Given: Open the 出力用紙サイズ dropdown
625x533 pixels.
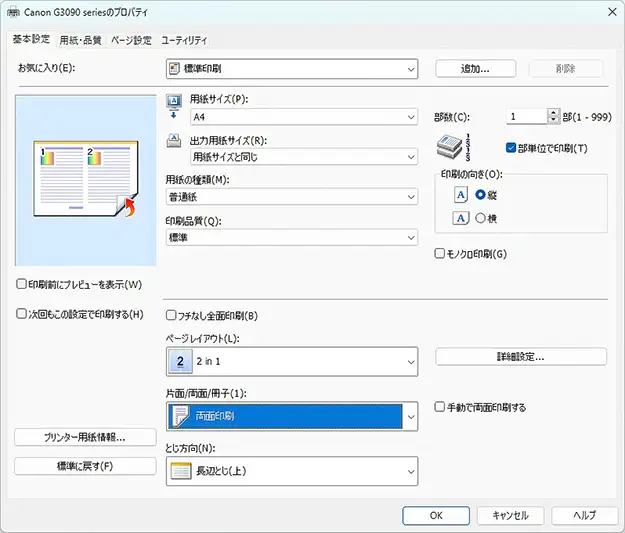Looking at the screenshot, I should coord(304,157).
